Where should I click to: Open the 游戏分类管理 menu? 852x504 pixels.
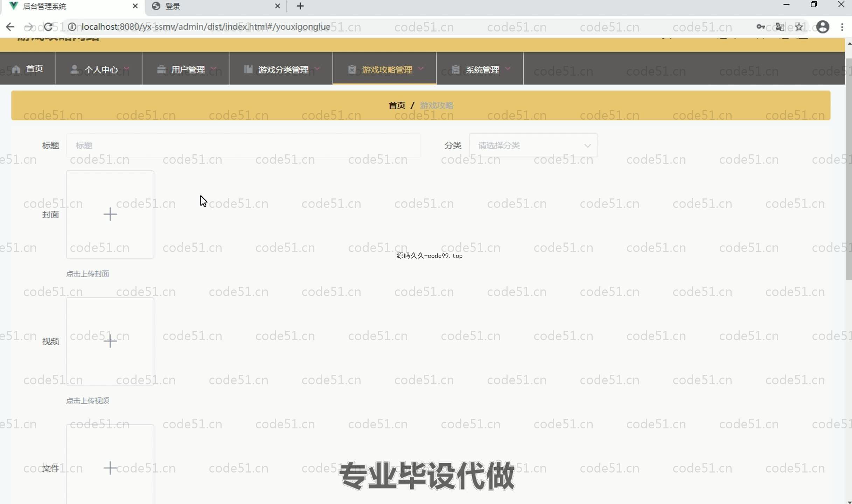[281, 69]
